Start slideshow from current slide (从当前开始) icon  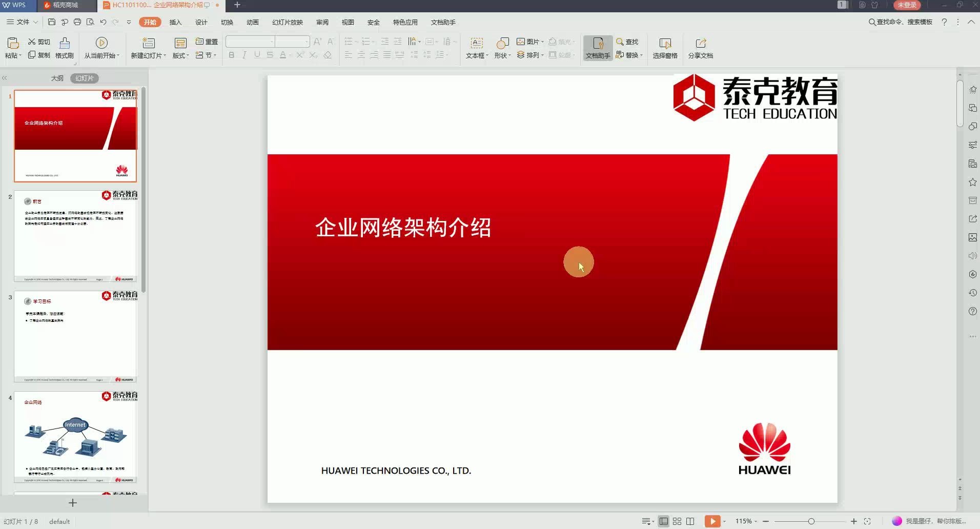point(101,43)
